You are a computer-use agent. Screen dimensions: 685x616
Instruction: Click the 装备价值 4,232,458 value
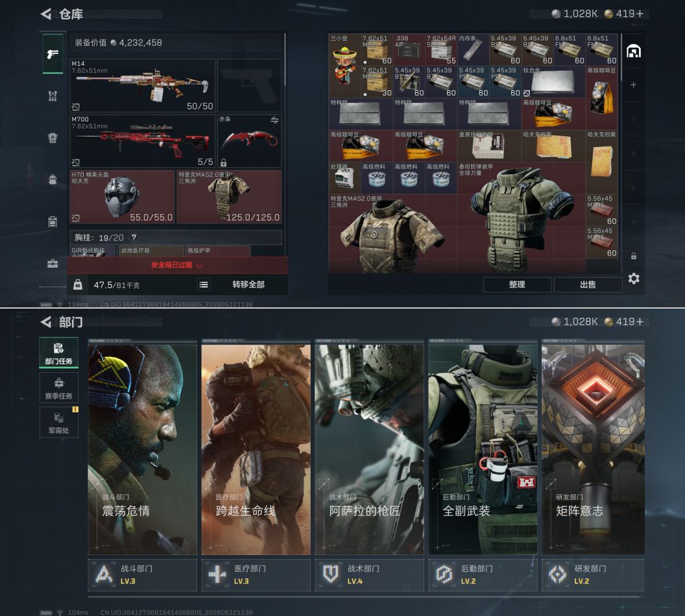pyautogui.click(x=119, y=43)
